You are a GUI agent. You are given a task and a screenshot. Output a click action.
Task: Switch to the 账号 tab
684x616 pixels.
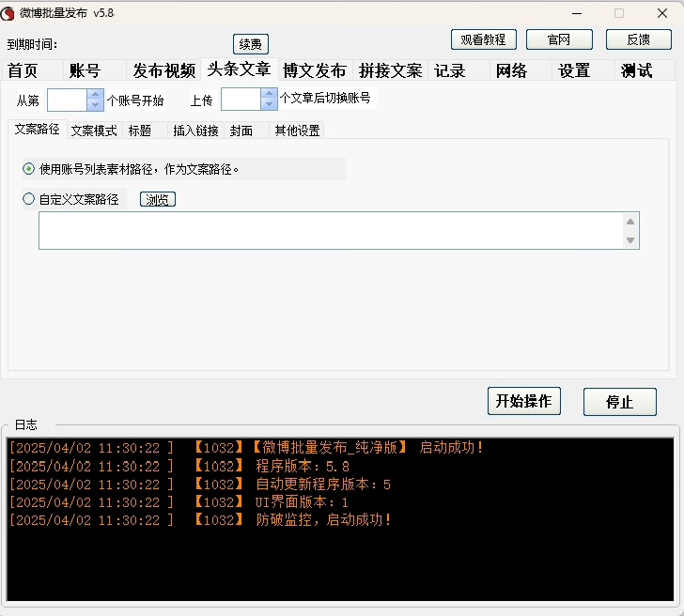point(95,70)
